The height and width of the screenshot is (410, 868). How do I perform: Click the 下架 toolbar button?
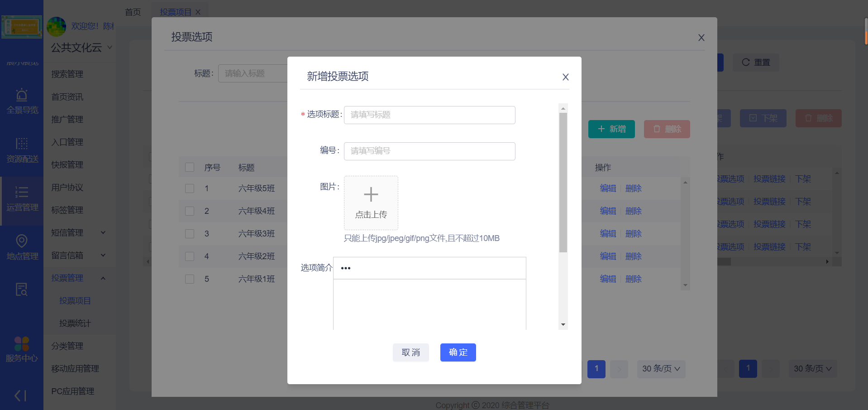763,118
